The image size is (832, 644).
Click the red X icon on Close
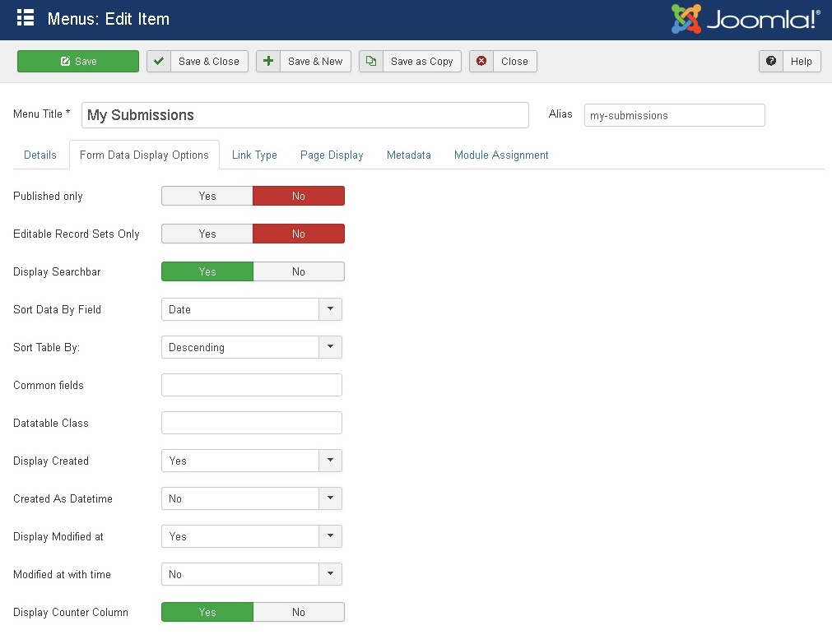click(x=481, y=61)
